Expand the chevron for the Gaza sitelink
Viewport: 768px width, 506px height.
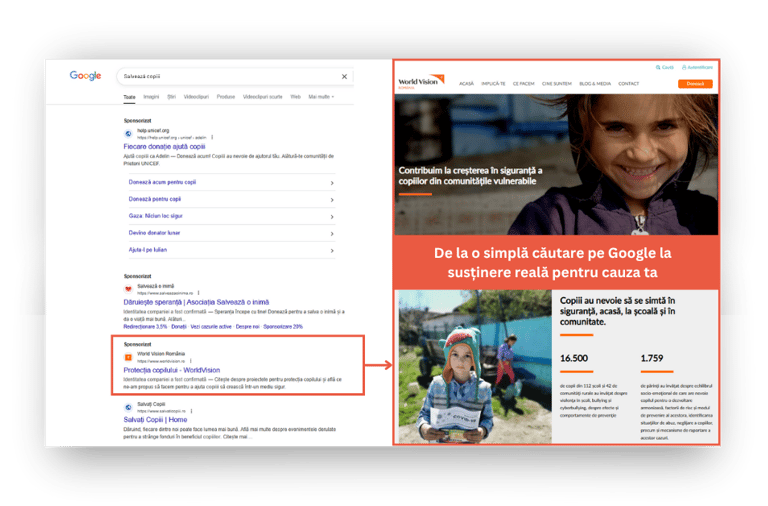click(x=332, y=217)
